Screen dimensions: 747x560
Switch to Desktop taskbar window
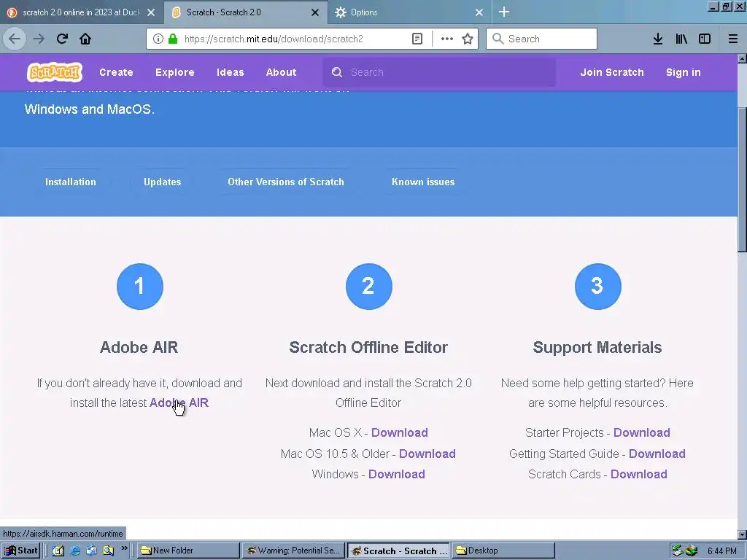[503, 551]
